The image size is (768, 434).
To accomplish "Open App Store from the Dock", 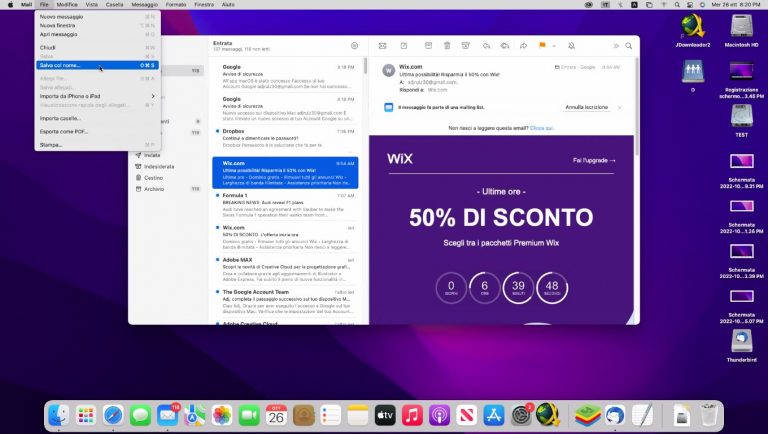I will click(x=494, y=415).
